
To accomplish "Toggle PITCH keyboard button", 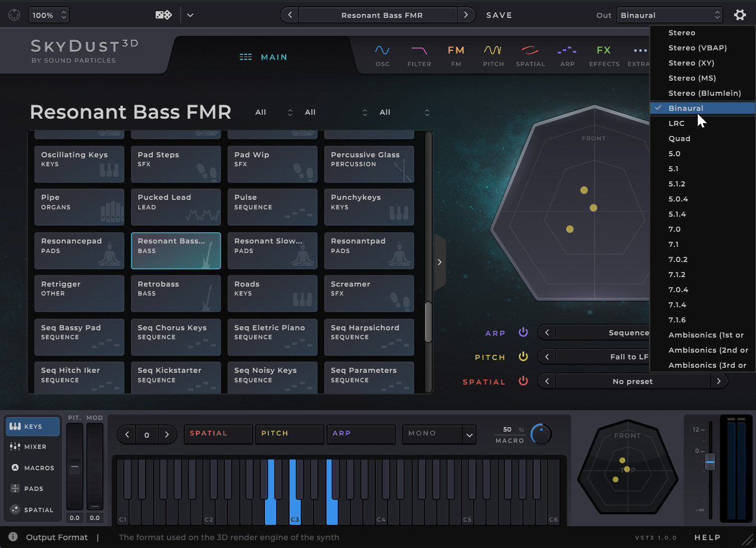I will [290, 434].
